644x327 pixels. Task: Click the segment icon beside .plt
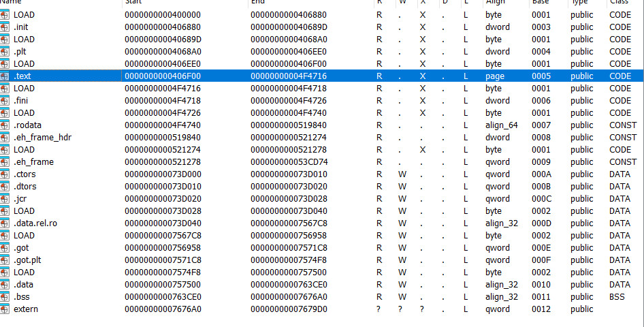click(x=5, y=51)
